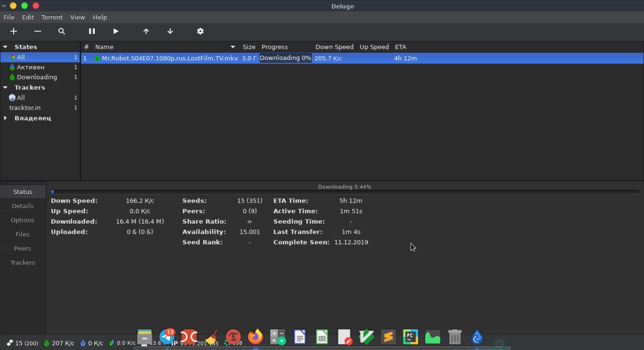Click the Name column sort arrow
Viewport: 644px width, 350px height.
pos(233,47)
